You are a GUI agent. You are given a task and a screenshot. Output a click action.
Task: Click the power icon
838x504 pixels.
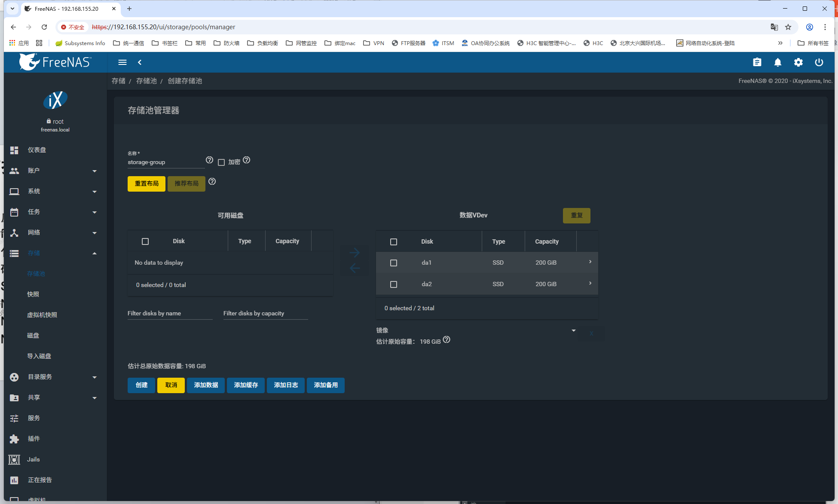click(x=819, y=62)
